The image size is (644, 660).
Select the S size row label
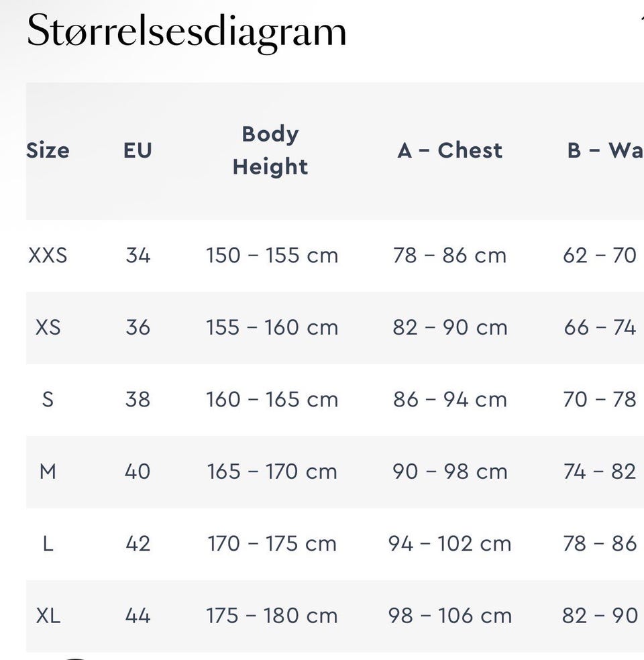(48, 400)
